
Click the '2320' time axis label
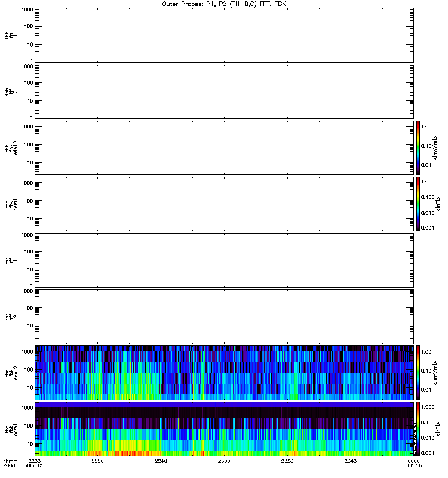287,461
